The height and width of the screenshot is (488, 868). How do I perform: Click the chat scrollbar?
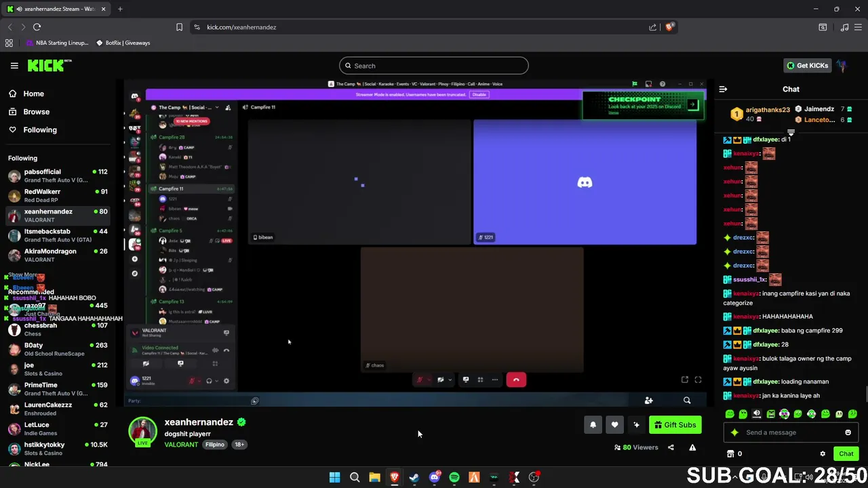[865, 394]
